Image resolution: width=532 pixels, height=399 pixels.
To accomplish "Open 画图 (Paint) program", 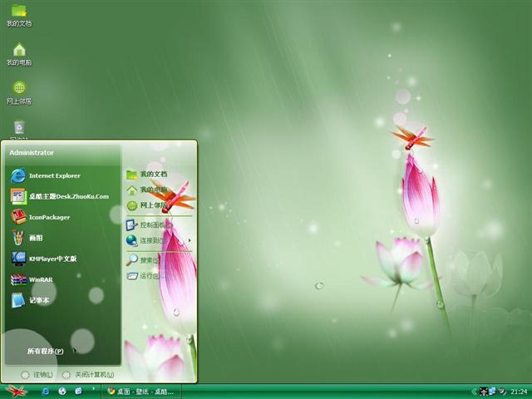I will 36,238.
